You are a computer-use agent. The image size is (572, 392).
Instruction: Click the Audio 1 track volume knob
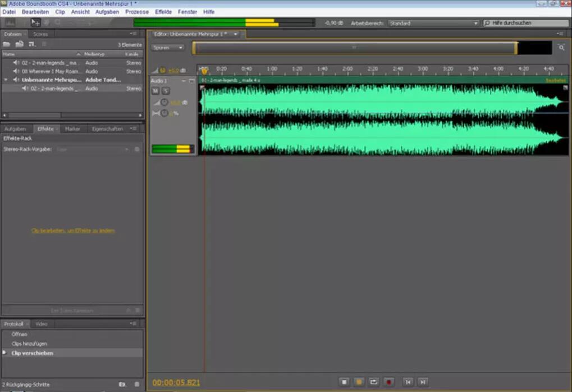[x=164, y=103]
